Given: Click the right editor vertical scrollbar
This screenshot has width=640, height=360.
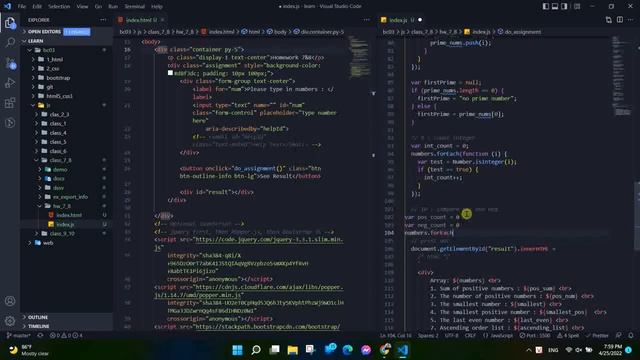Looking at the screenshot, I should click(x=637, y=215).
